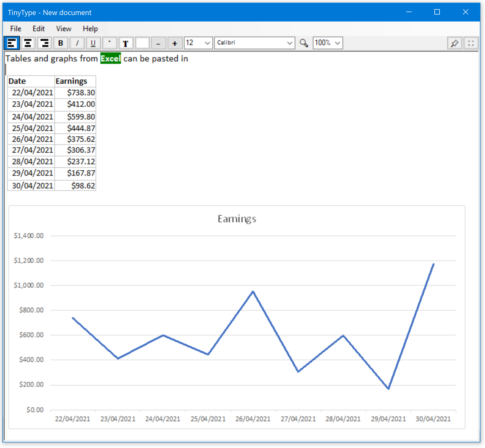Open the View menu
The image size is (485, 448).
coord(63,29)
